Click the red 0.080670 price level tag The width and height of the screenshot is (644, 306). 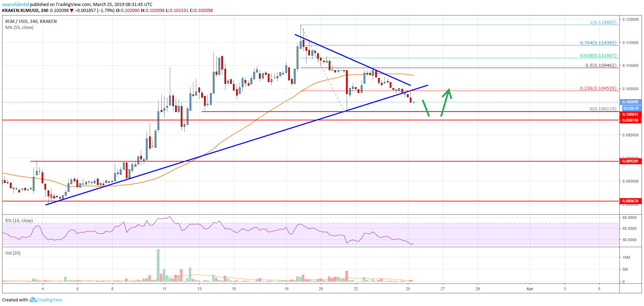[x=630, y=201]
